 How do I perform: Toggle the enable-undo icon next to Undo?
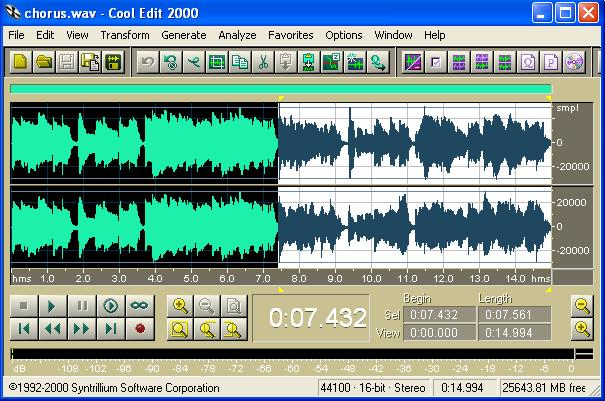point(171,62)
